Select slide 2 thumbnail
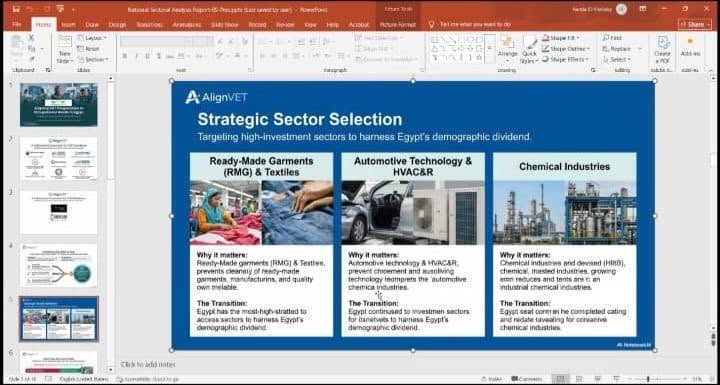 [59, 158]
